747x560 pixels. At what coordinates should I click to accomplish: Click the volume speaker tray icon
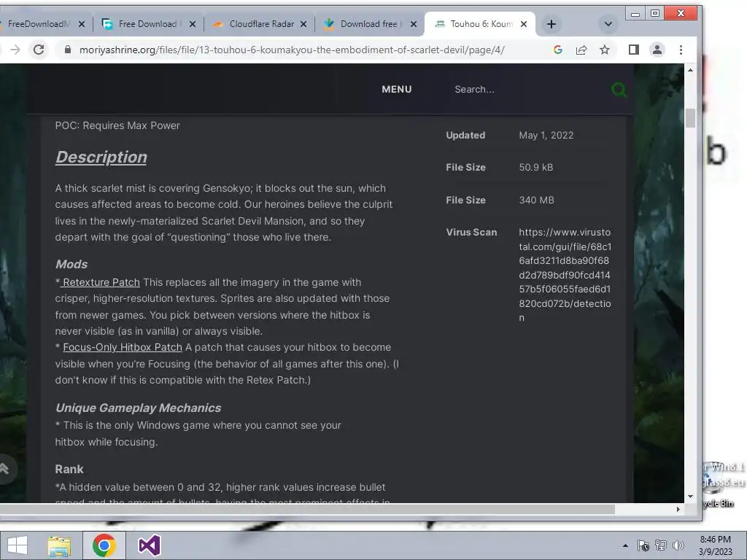pyautogui.click(x=678, y=545)
